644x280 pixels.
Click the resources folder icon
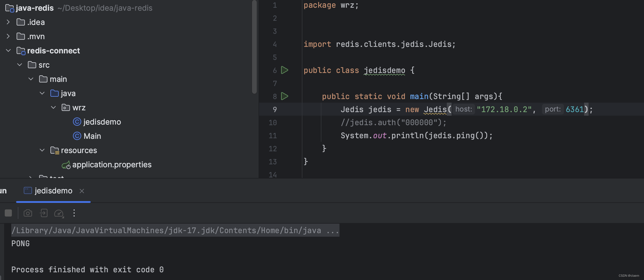point(55,151)
